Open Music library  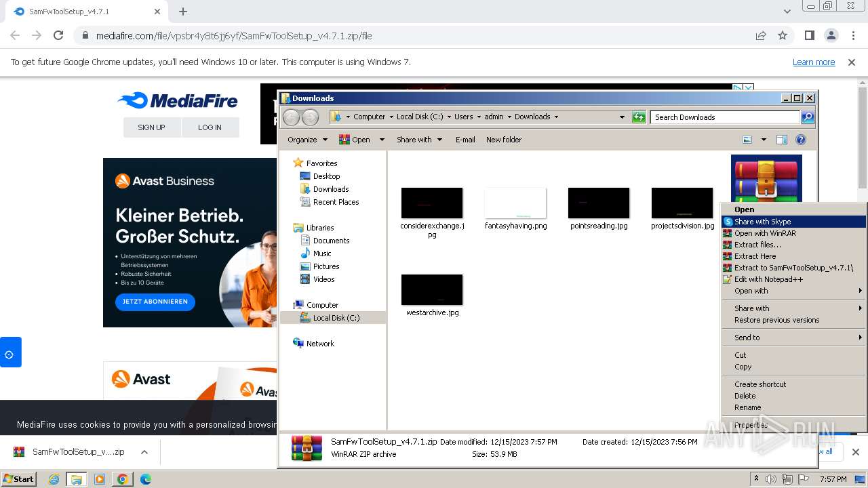(x=322, y=253)
